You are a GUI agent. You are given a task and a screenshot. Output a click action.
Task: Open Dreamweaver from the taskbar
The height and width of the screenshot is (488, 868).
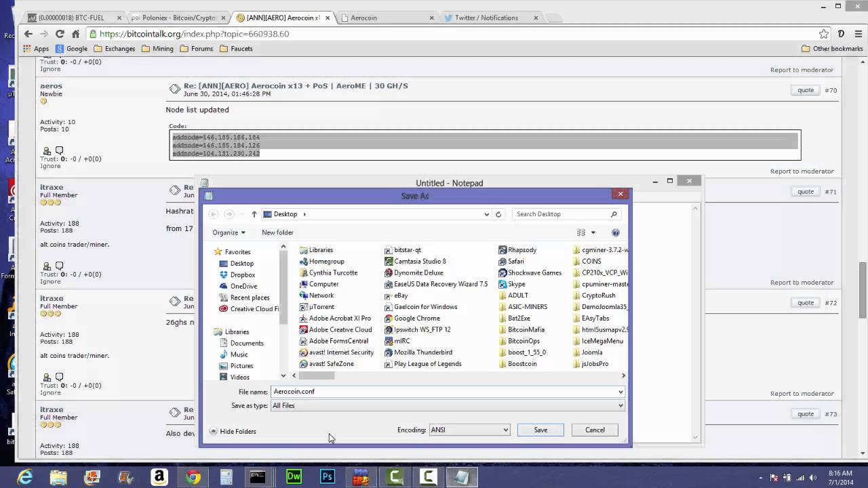(x=294, y=476)
